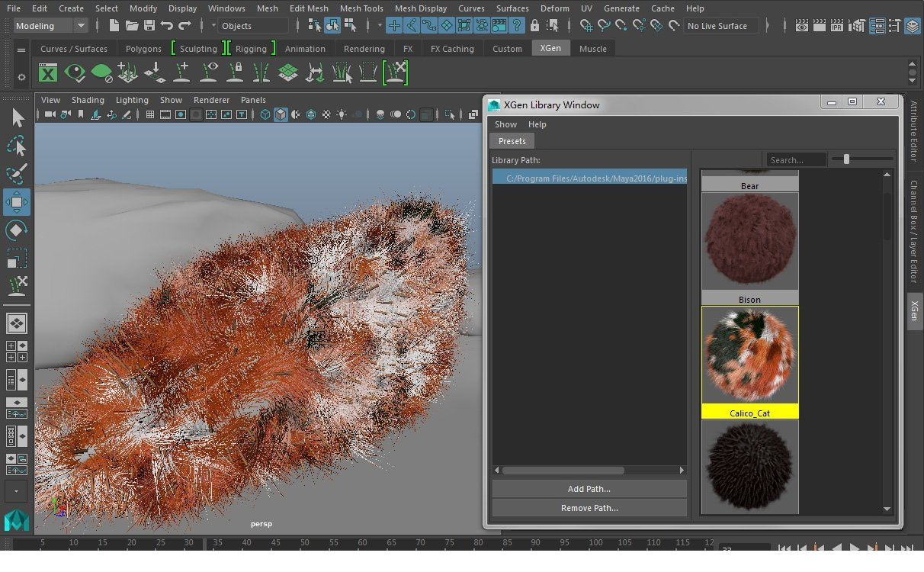The height and width of the screenshot is (572, 924).
Task: Expand the collapsed status line section arrow
Action: click(768, 25)
